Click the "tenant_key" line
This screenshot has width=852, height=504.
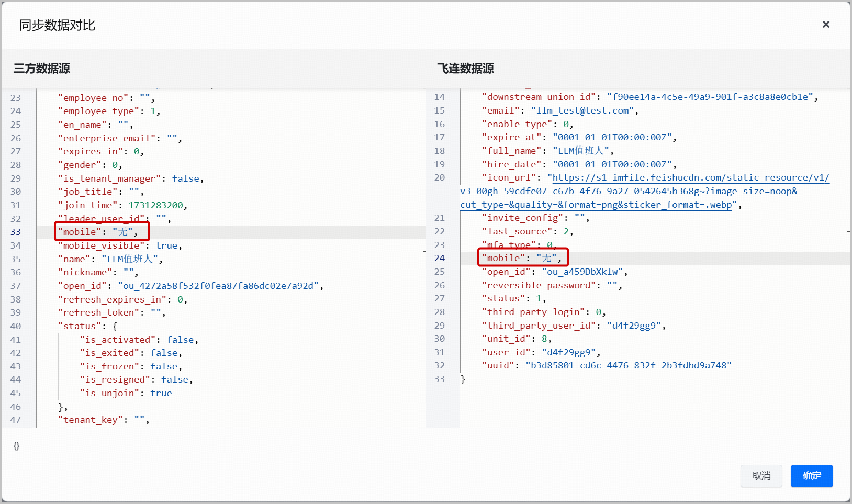coord(104,420)
